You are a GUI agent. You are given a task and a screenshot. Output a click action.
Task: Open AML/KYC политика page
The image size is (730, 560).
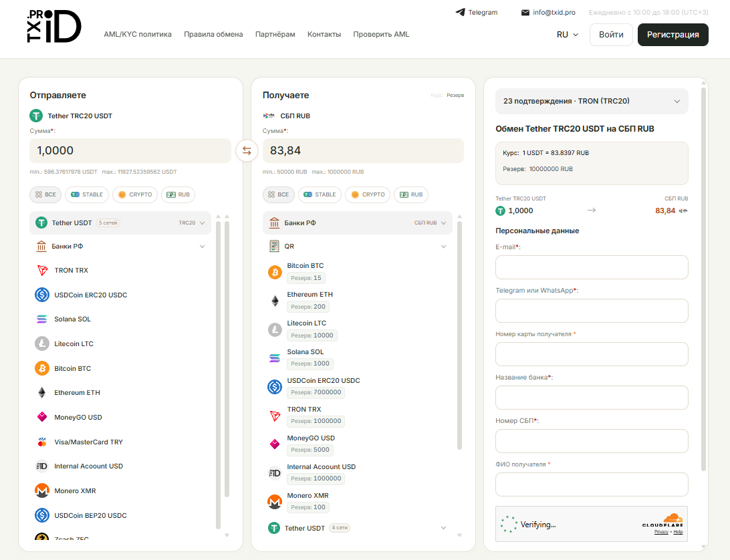(x=138, y=35)
